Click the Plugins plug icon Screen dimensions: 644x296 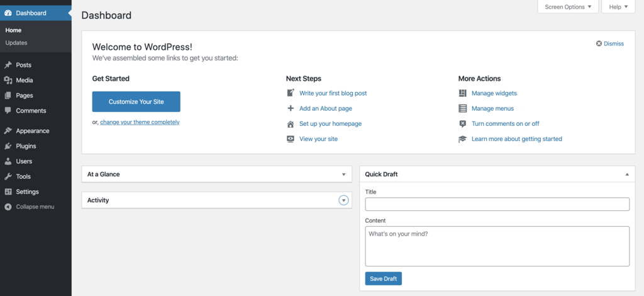click(8, 146)
